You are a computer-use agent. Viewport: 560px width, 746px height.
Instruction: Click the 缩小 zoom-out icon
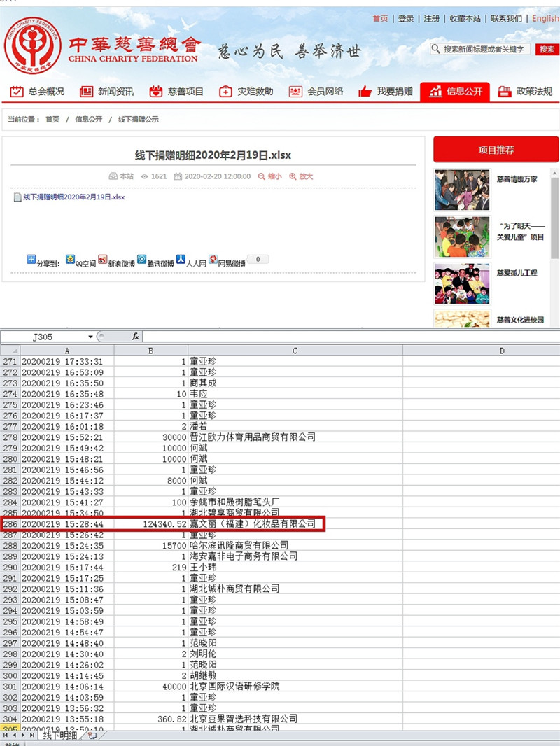(x=262, y=176)
